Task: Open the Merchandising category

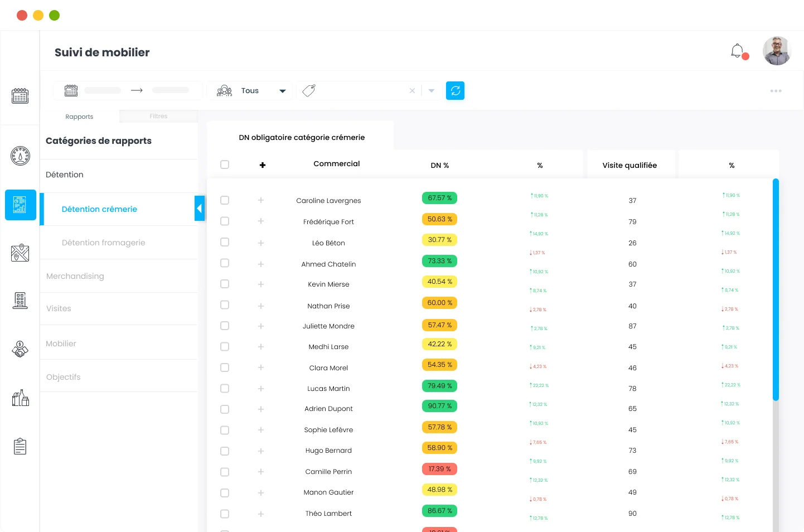Action: (119, 276)
